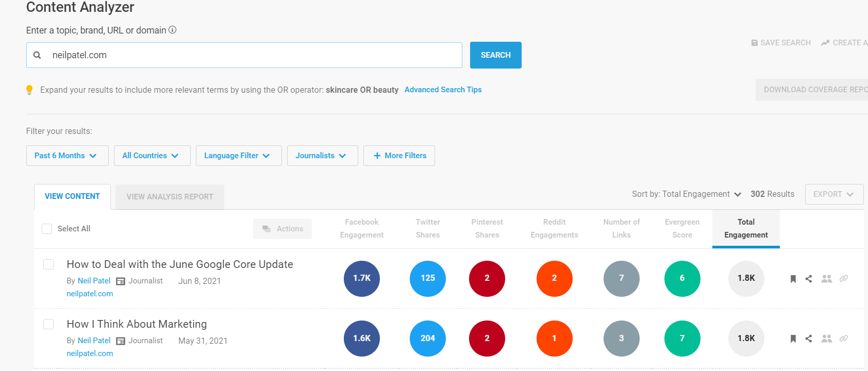Share the How I Think About Marketing article
The image size is (868, 371).
point(809,339)
